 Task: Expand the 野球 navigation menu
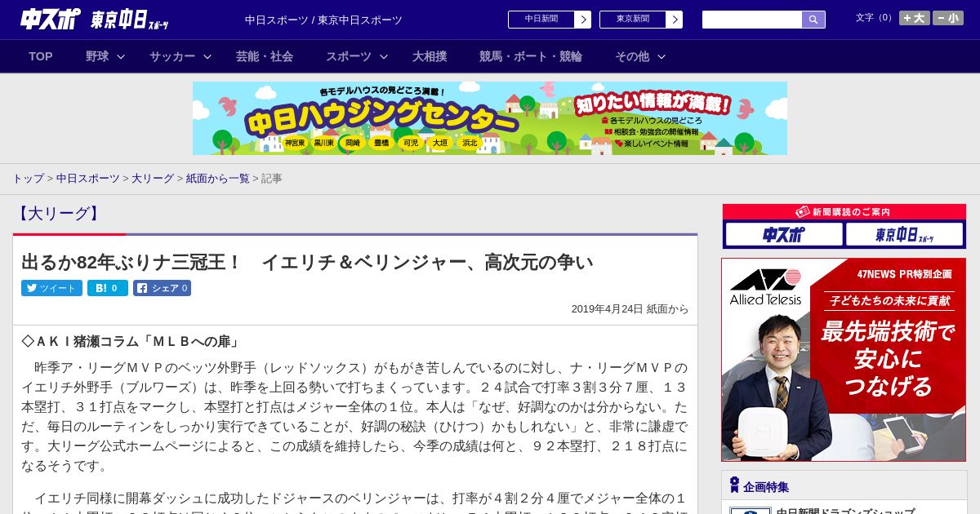click(105, 56)
